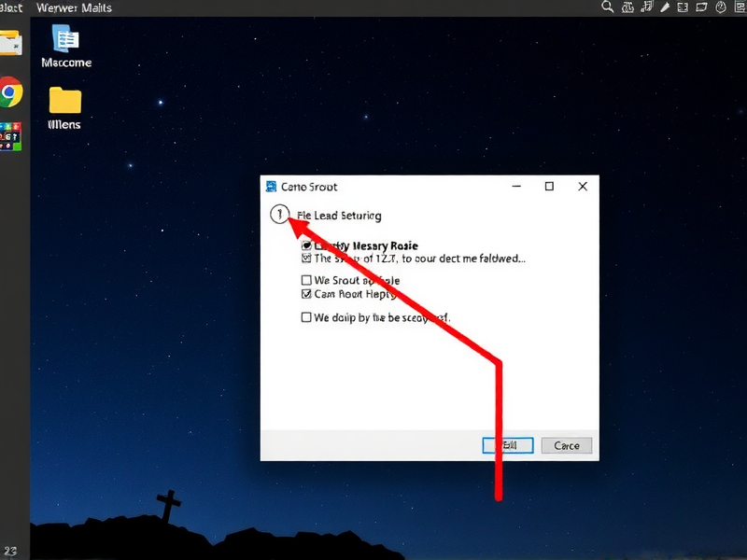Screen dimensions: 747x560
Task: Open the colorful grid app in the dock
Action: coord(10,136)
